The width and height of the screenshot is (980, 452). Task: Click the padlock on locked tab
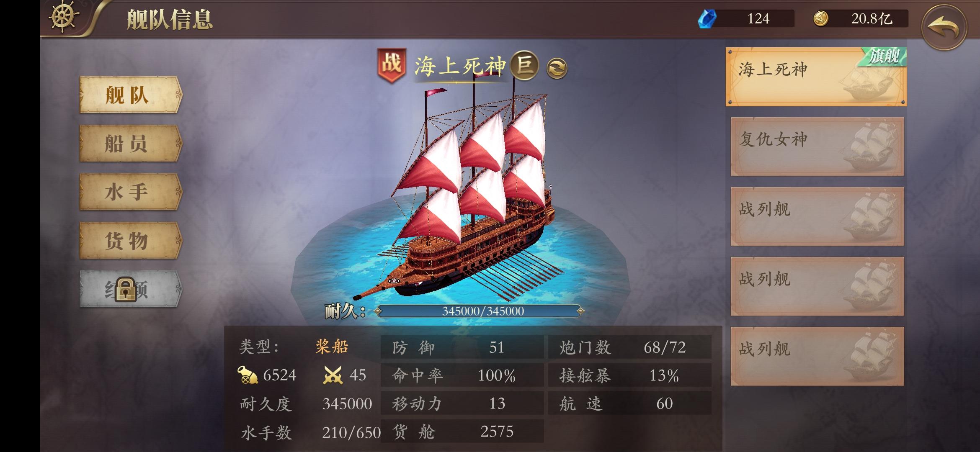[x=126, y=289]
